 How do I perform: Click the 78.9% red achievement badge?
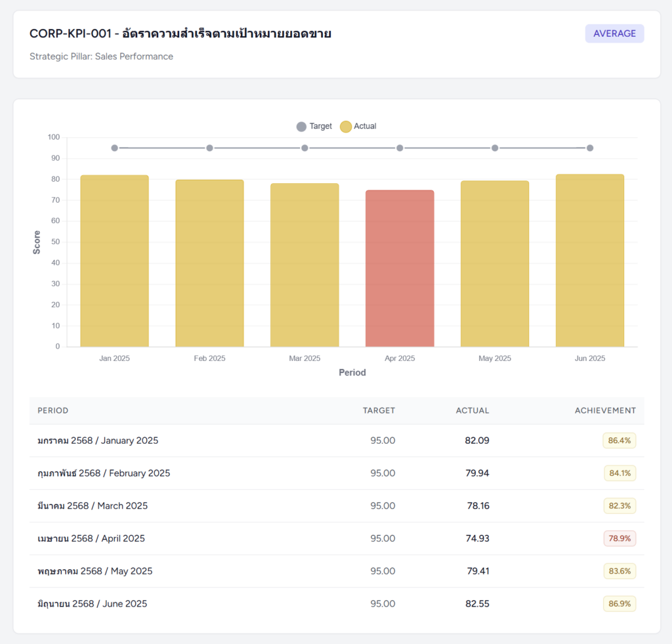tap(619, 538)
